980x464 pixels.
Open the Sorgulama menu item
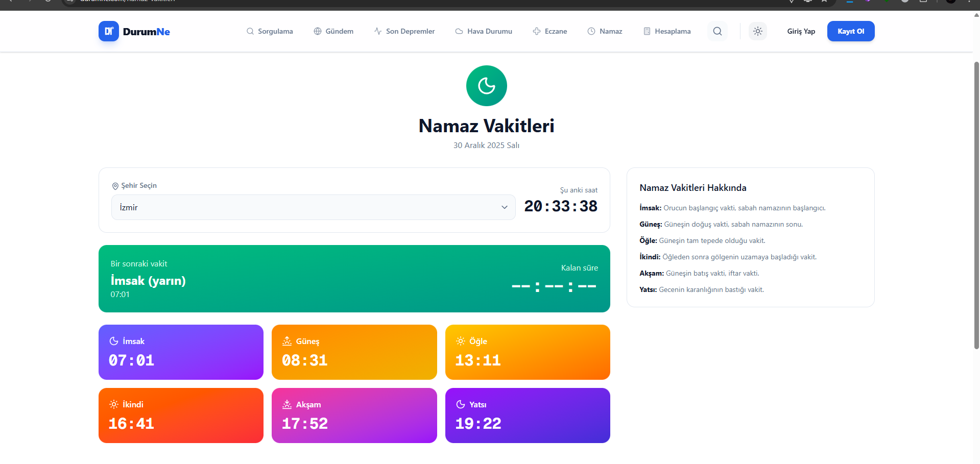pos(270,31)
